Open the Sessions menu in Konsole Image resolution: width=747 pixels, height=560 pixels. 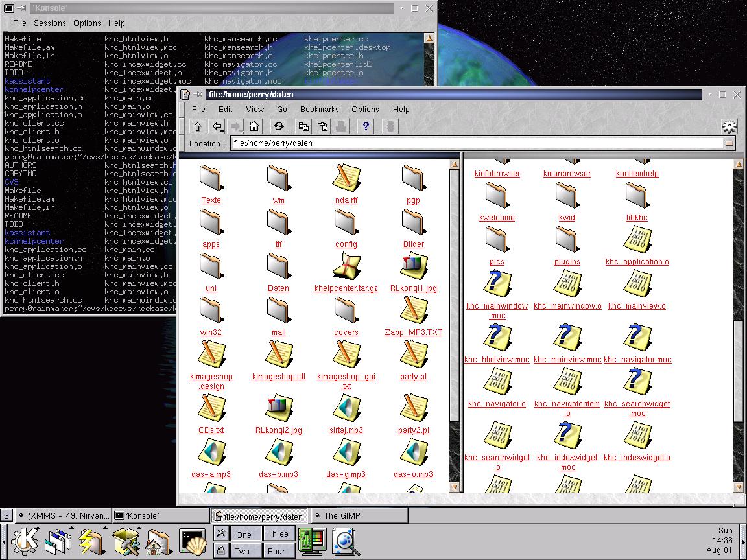pyautogui.click(x=50, y=23)
